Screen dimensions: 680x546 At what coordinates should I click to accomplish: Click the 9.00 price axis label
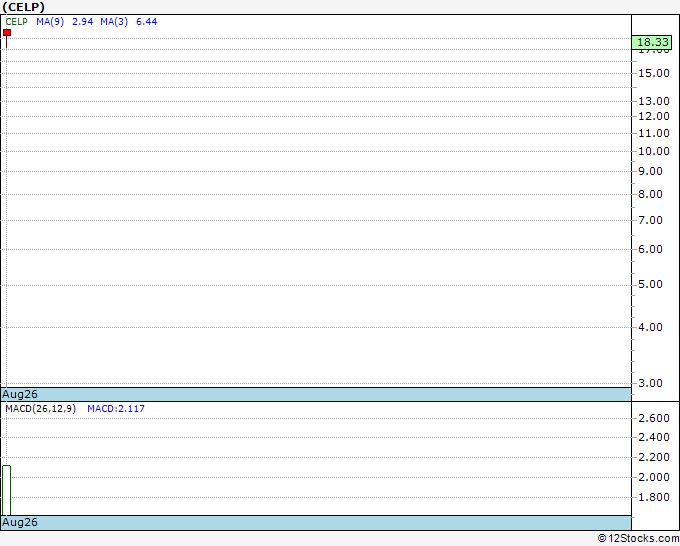click(x=650, y=171)
